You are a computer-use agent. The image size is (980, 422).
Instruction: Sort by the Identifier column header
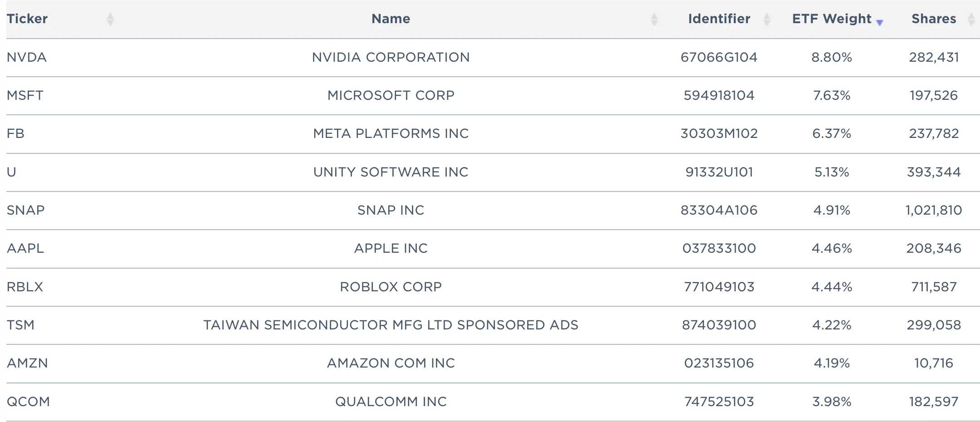719,19
